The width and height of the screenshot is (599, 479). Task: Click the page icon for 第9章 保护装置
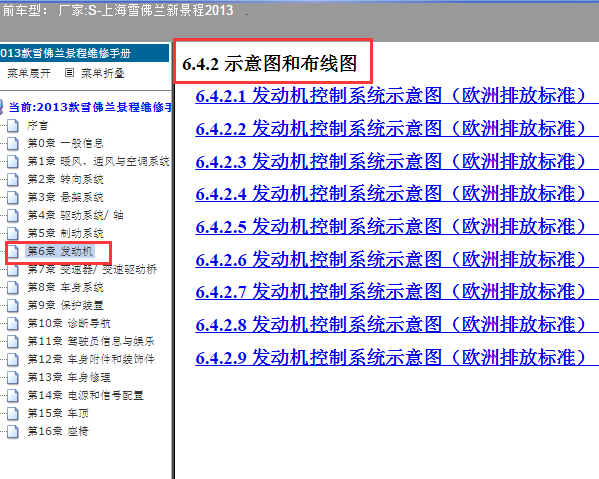13,305
